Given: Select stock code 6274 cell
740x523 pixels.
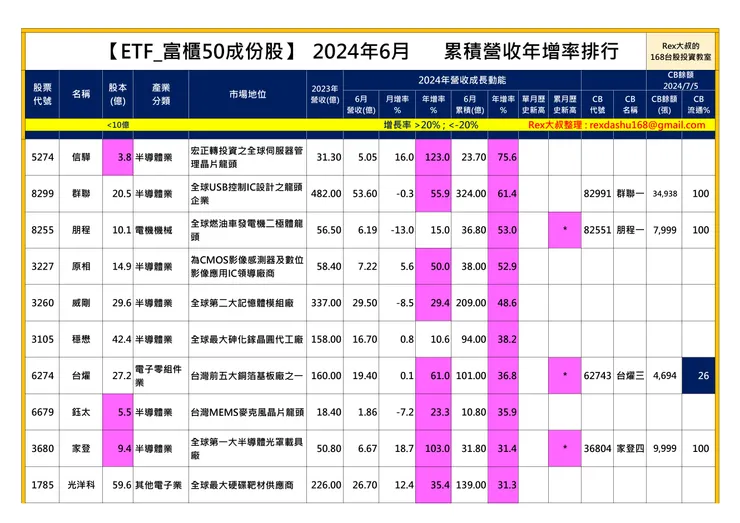Looking at the screenshot, I should pyautogui.click(x=42, y=375).
